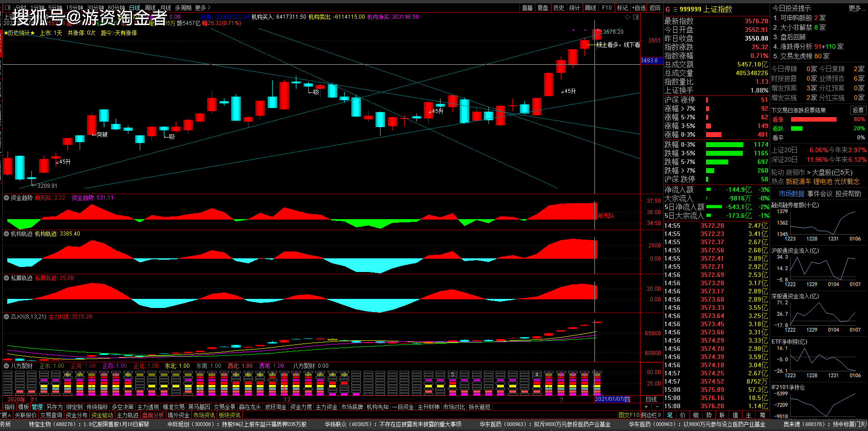Open the 关联报价 tab

coord(25,415)
